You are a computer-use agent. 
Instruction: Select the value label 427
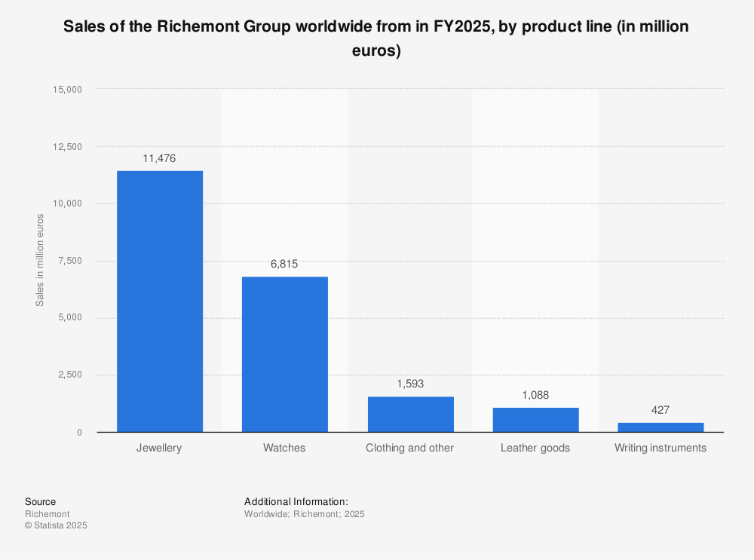[661, 410]
